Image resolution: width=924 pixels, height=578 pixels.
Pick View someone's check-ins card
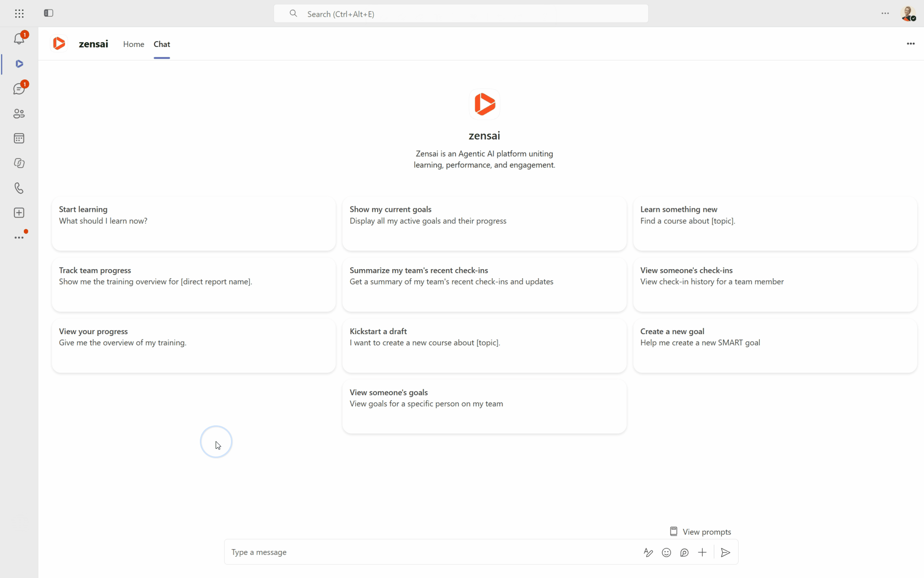tap(775, 284)
